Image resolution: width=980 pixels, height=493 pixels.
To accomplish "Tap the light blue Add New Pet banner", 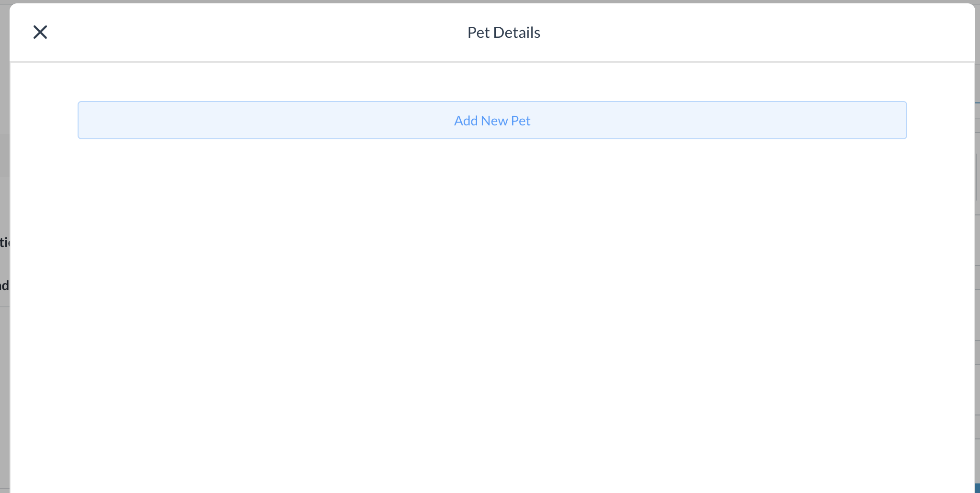I will (x=491, y=120).
